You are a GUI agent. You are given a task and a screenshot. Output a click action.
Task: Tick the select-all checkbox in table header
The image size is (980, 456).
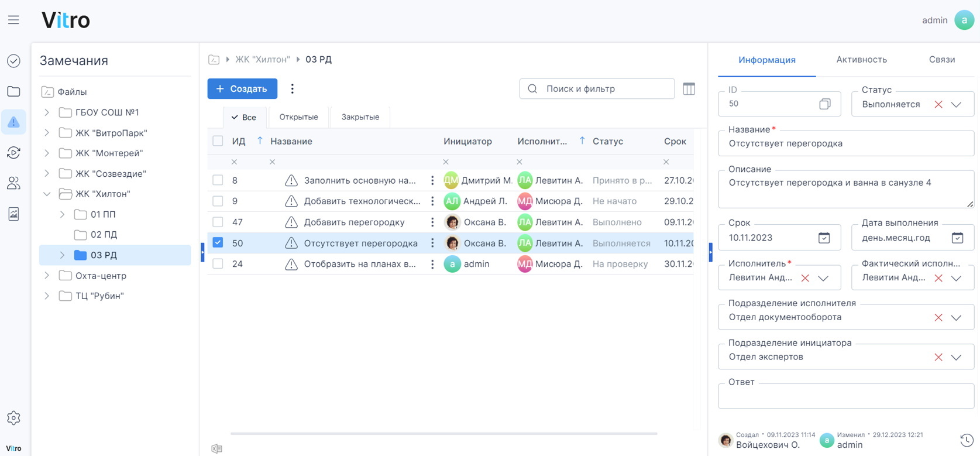coord(218,141)
